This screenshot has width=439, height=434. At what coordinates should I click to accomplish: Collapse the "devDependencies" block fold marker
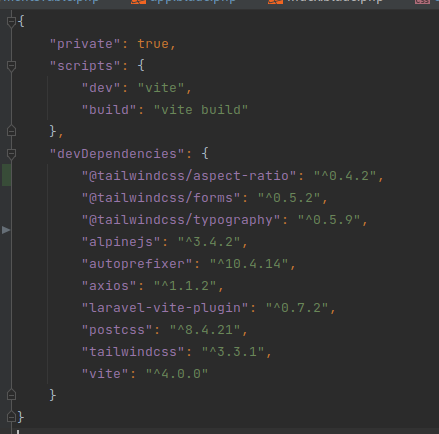pyautogui.click(x=11, y=154)
